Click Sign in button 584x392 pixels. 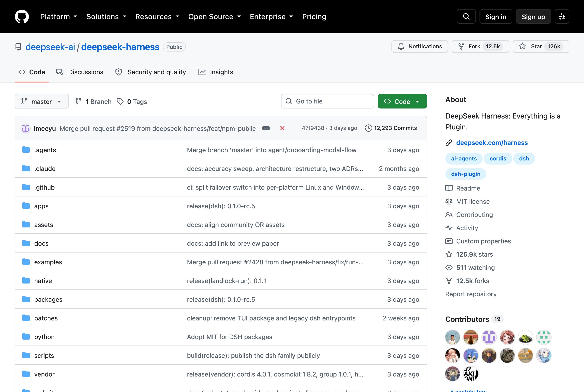click(495, 16)
